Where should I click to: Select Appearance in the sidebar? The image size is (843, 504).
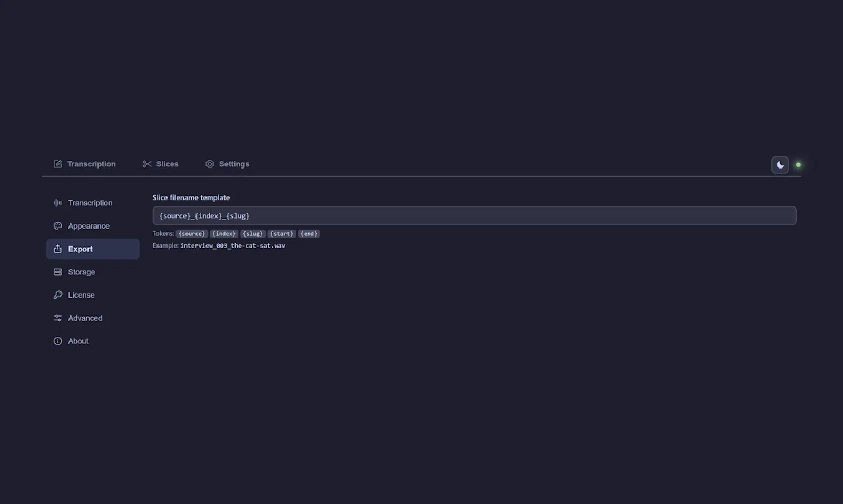[93, 226]
